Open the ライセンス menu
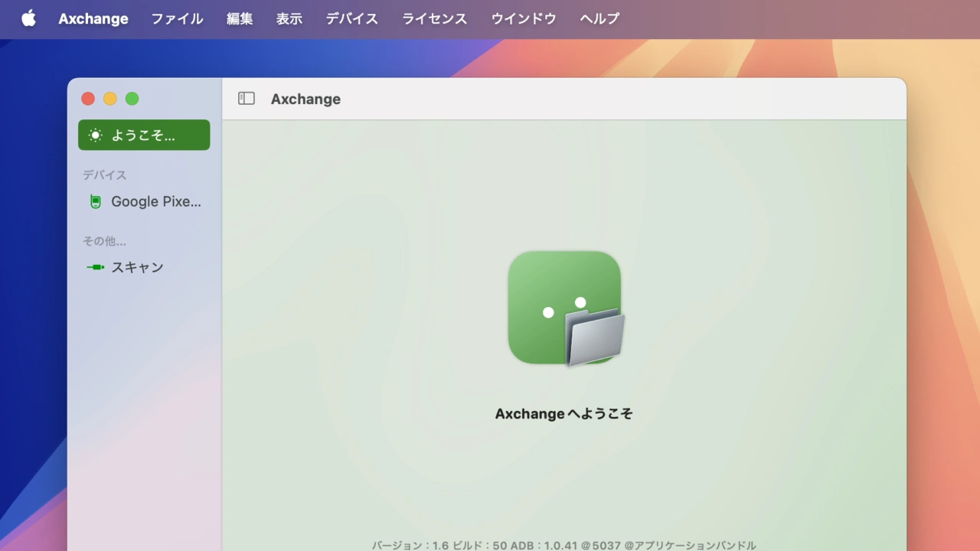 pos(435,18)
